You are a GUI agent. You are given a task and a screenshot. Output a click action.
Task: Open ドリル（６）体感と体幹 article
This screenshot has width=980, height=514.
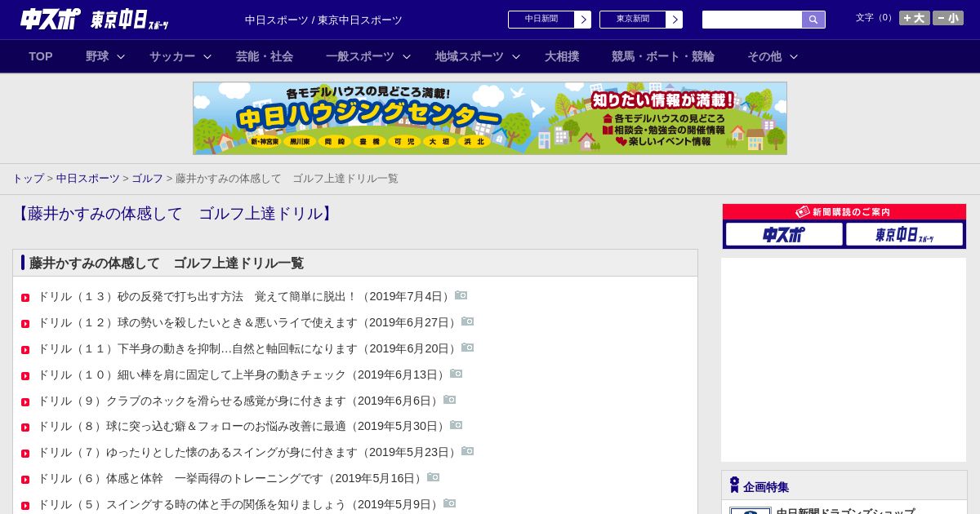pyautogui.click(x=231, y=478)
